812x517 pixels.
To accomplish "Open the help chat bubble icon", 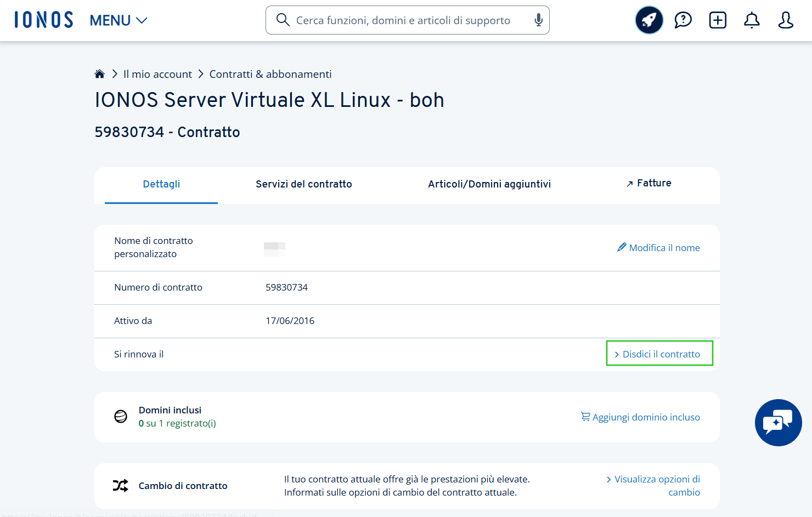I will [683, 20].
